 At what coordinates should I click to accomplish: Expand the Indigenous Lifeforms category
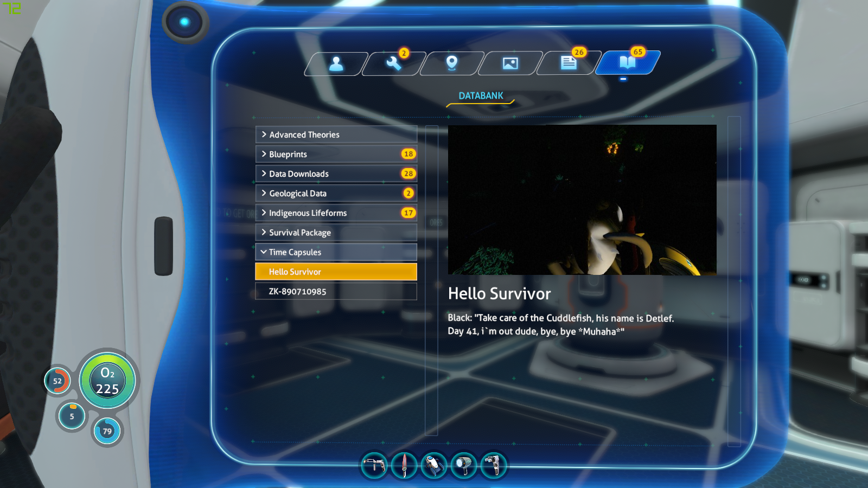tap(336, 213)
